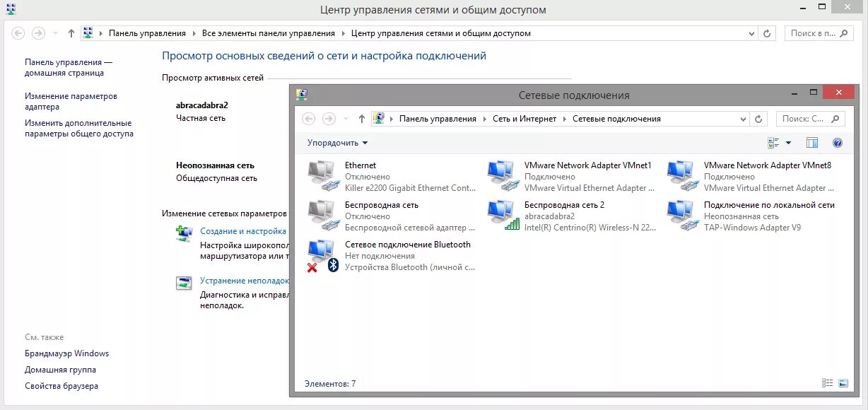Toggle the preview pane button
868x410 pixels.
coord(812,143)
